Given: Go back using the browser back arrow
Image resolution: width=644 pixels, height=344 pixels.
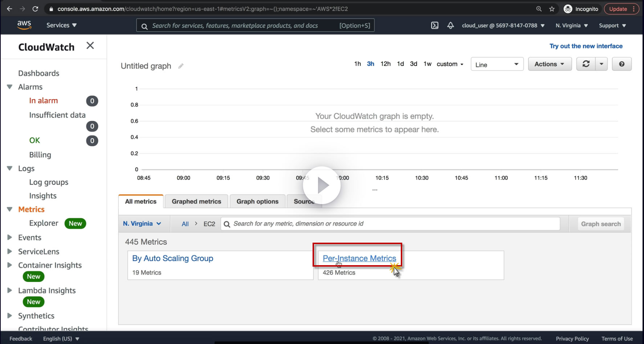Looking at the screenshot, I should (9, 9).
